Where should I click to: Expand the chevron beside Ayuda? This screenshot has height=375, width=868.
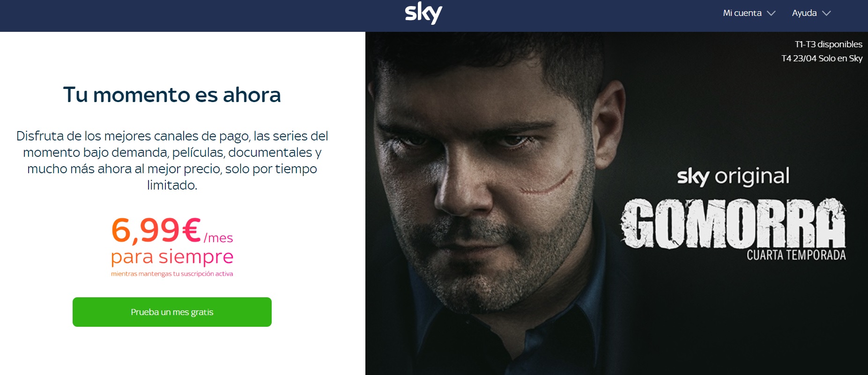[x=826, y=14]
